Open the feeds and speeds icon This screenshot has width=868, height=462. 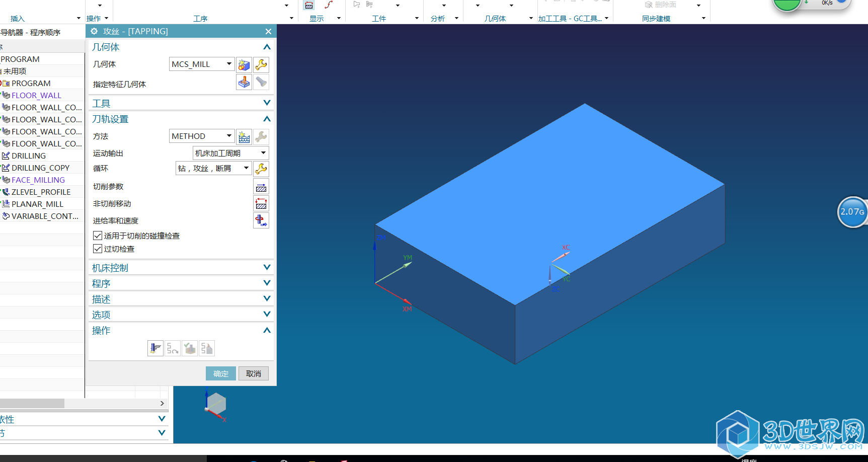click(261, 220)
